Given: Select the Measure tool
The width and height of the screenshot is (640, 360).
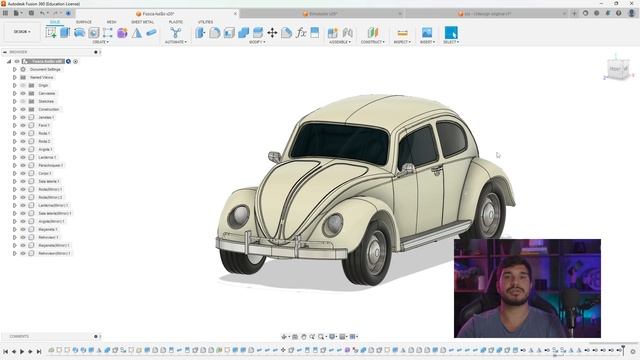Looking at the screenshot, I should coord(402,33).
